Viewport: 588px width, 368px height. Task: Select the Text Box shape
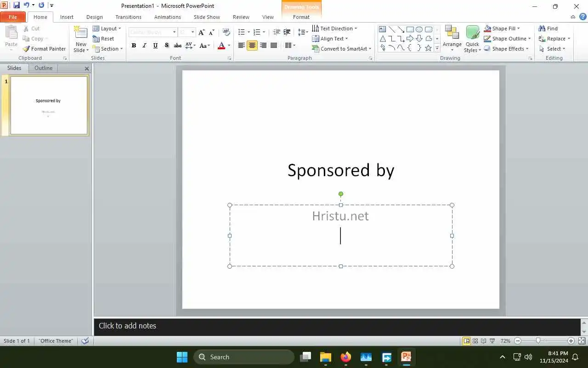click(382, 29)
